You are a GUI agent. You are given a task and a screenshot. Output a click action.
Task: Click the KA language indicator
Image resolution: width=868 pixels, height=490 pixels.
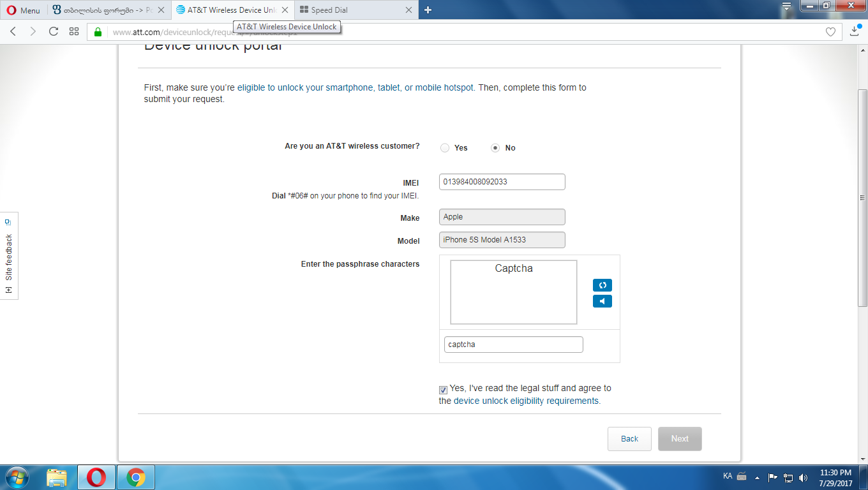728,477
